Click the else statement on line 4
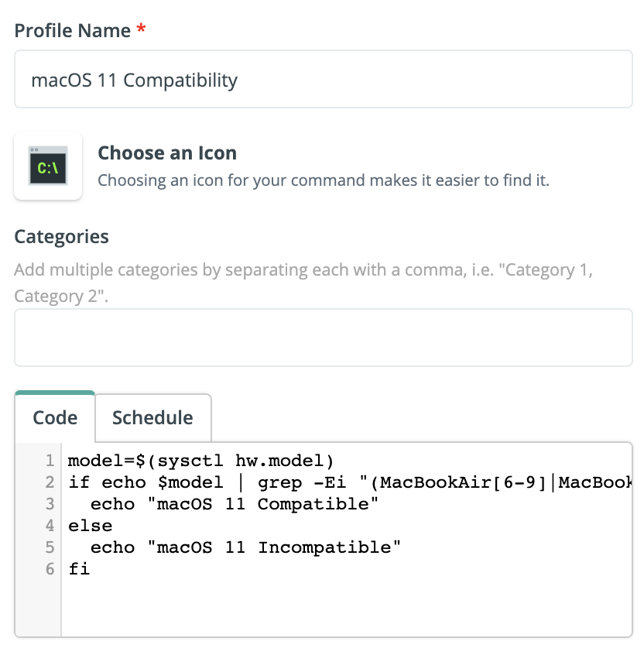The height and width of the screenshot is (655, 644). 91,526
